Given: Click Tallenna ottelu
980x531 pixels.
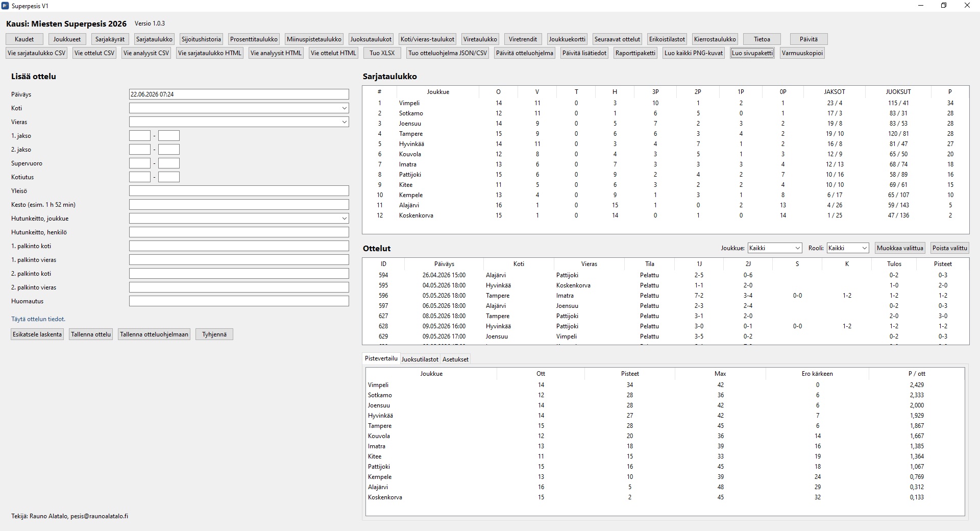Looking at the screenshot, I should (91, 334).
